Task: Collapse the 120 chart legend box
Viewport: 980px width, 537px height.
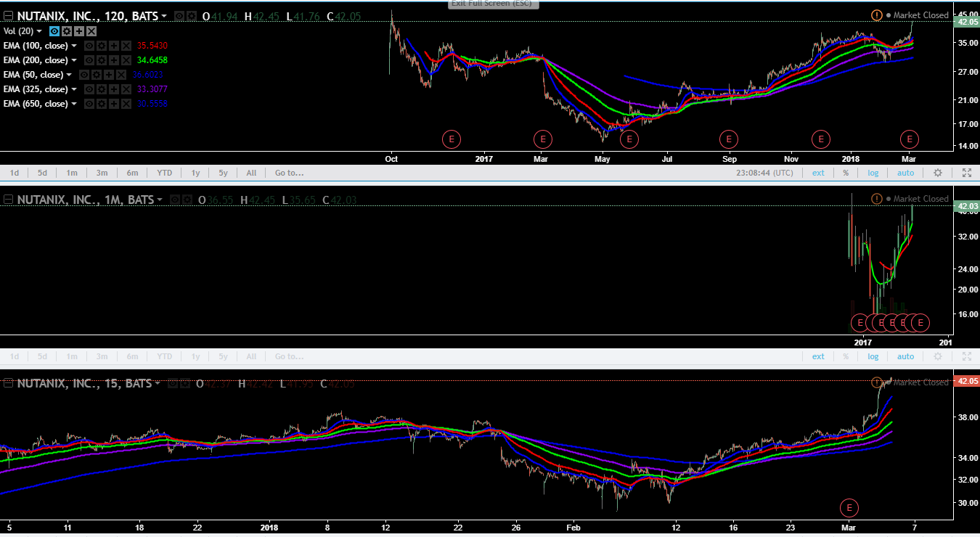Action: click(8, 16)
